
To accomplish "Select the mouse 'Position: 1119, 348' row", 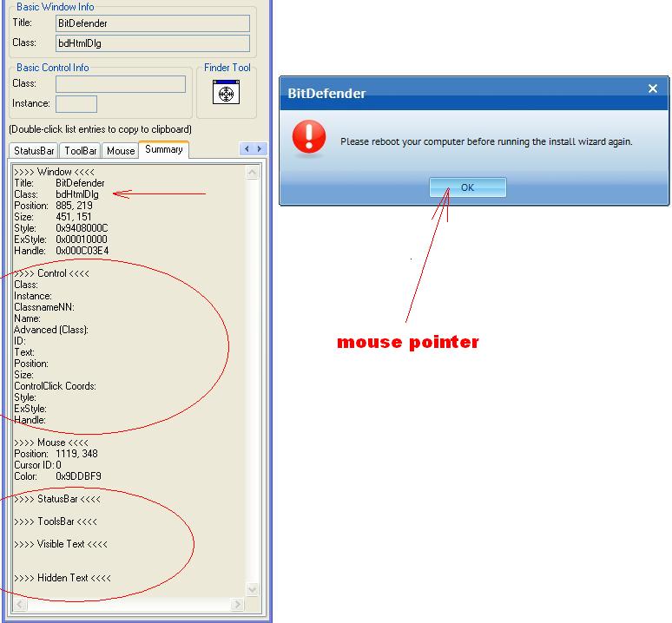I will [x=56, y=454].
